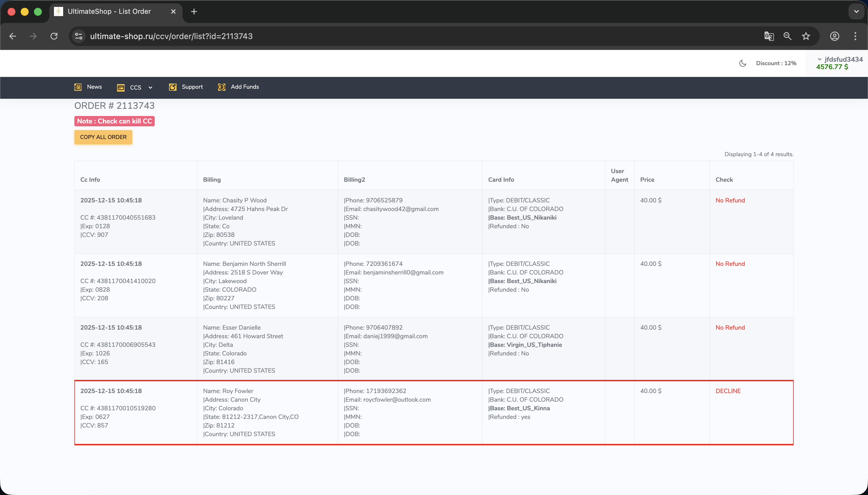This screenshot has width=868, height=495.
Task: Click the address bar URL field
Action: (x=171, y=36)
